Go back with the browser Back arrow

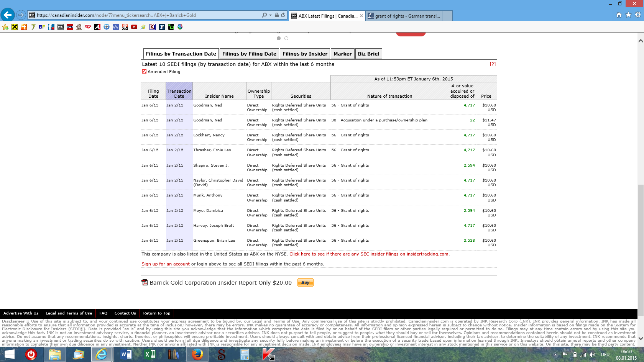coord(8,15)
